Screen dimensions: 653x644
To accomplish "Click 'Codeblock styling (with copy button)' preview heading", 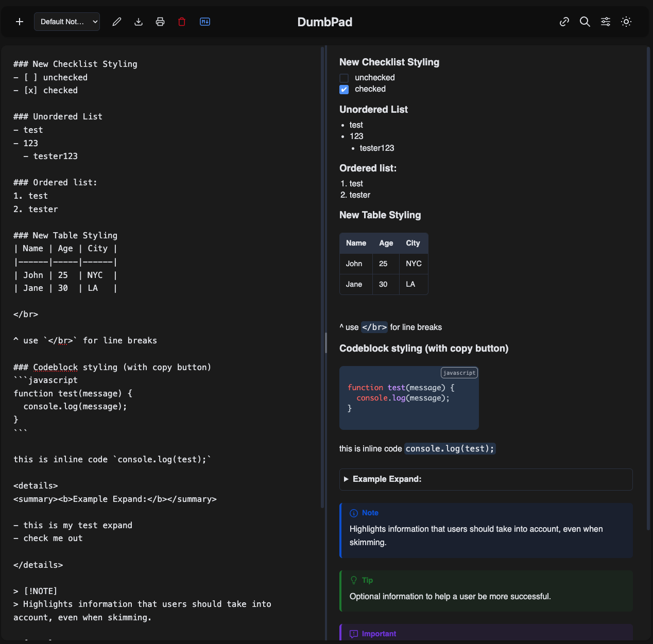I will [424, 349].
